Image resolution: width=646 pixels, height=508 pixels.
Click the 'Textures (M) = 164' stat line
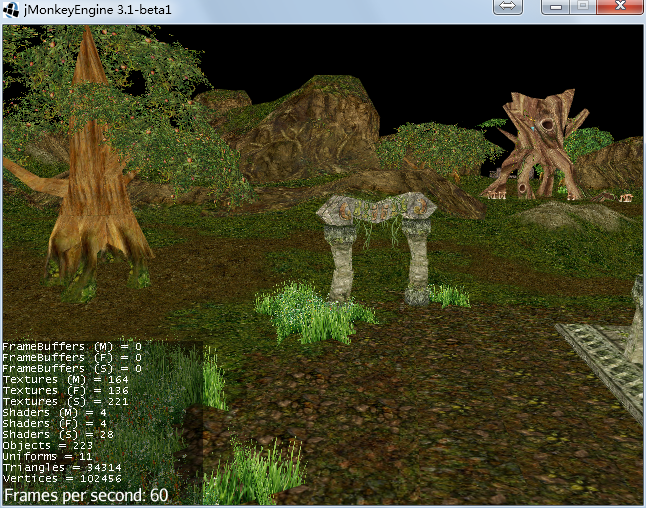click(66, 379)
